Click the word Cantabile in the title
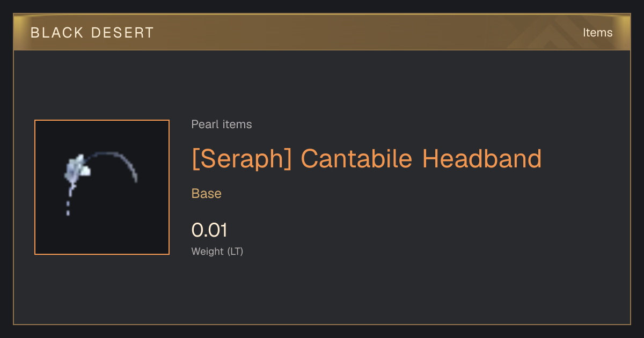Image resolution: width=644 pixels, height=338 pixels. click(356, 159)
